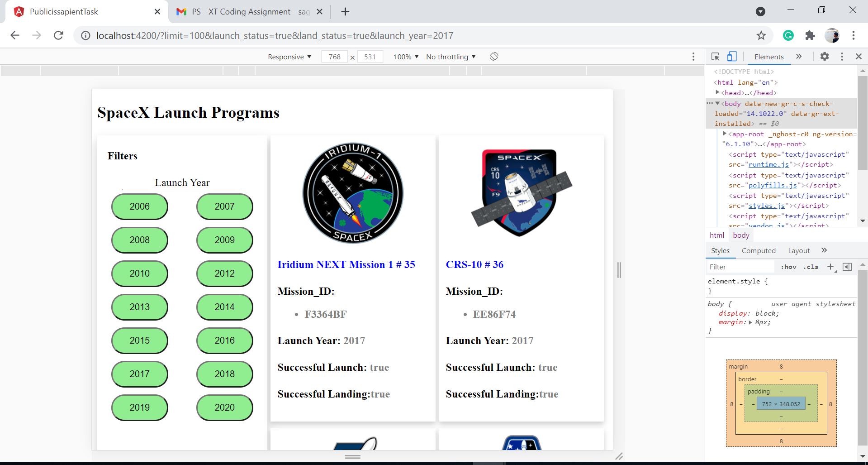
Task: Open the Iridium NEXT Mission 1 link
Action: (x=346, y=264)
